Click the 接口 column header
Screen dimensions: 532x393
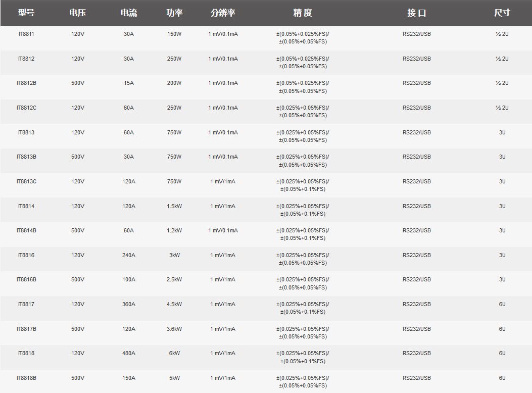417,13
